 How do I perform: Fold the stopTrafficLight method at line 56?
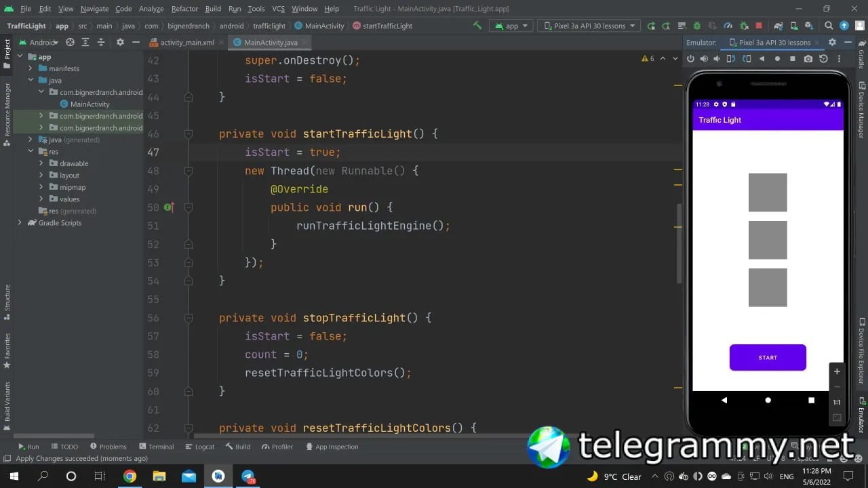click(189, 318)
